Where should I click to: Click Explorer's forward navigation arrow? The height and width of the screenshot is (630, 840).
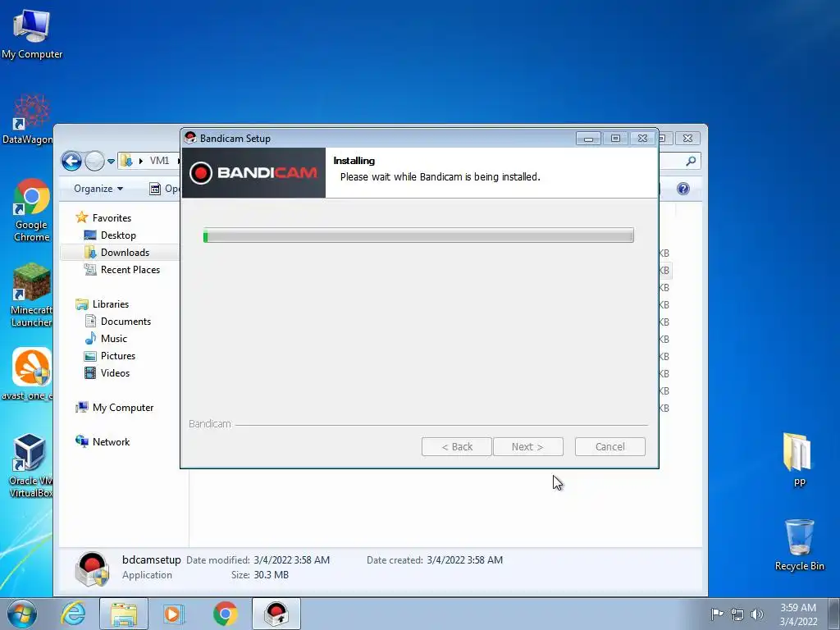[95, 161]
